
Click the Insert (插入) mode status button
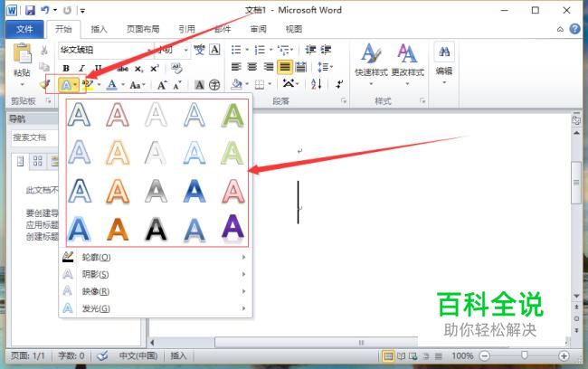click(178, 355)
